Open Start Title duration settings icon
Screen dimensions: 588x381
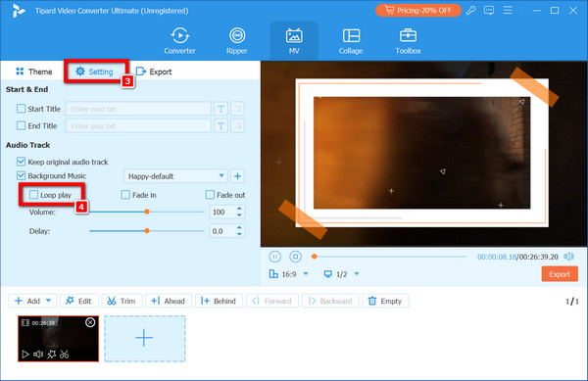237,109
